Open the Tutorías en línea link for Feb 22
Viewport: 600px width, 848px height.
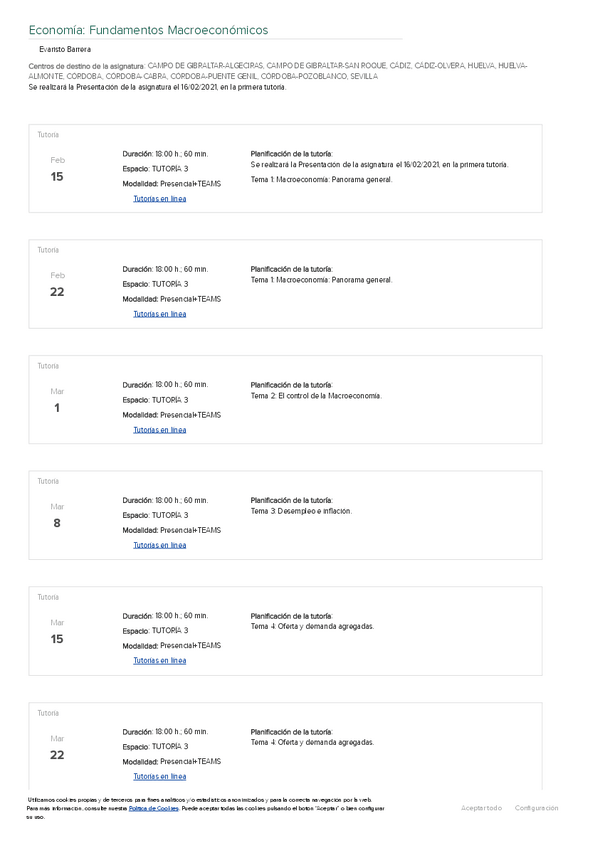pyautogui.click(x=160, y=314)
